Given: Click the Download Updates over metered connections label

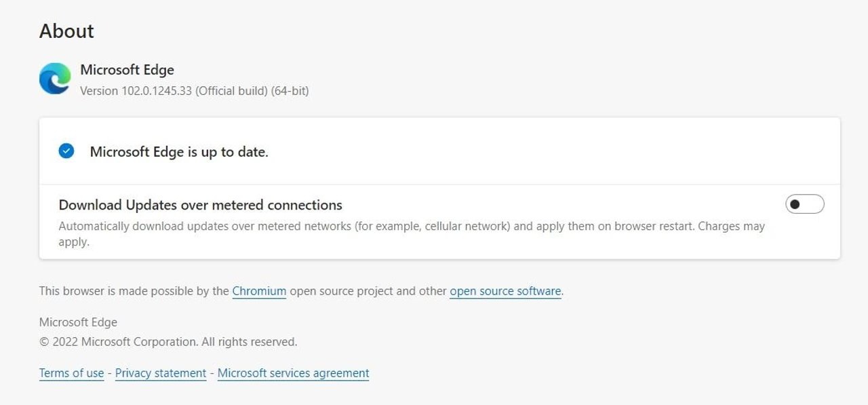Looking at the screenshot, I should coord(200,205).
